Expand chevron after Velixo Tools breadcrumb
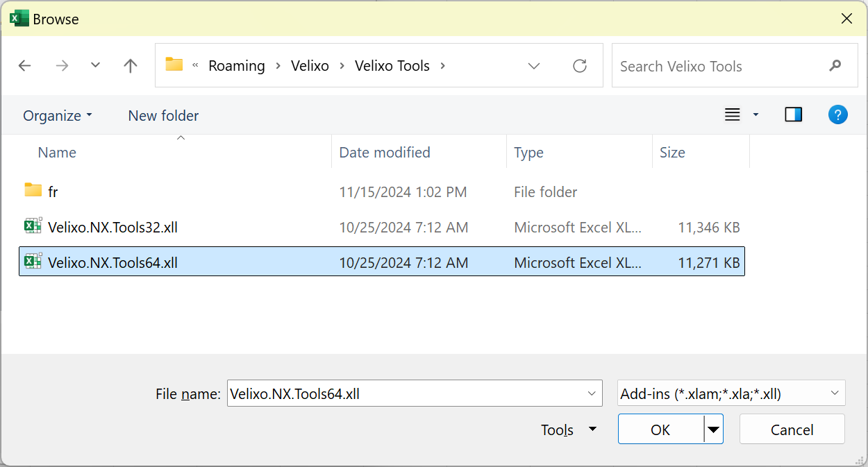The image size is (868, 467). [x=442, y=66]
